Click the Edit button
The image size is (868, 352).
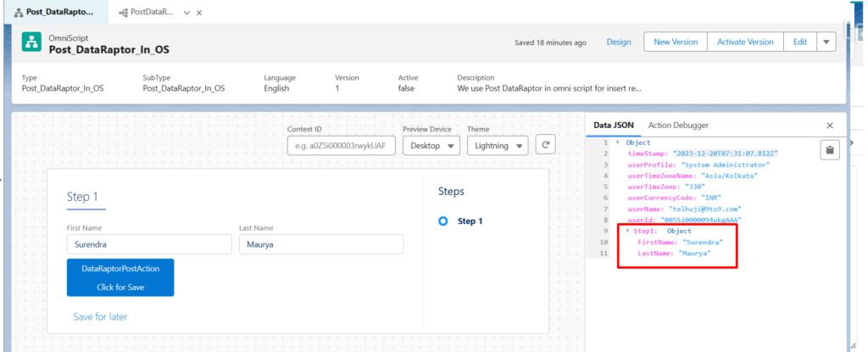coord(800,42)
